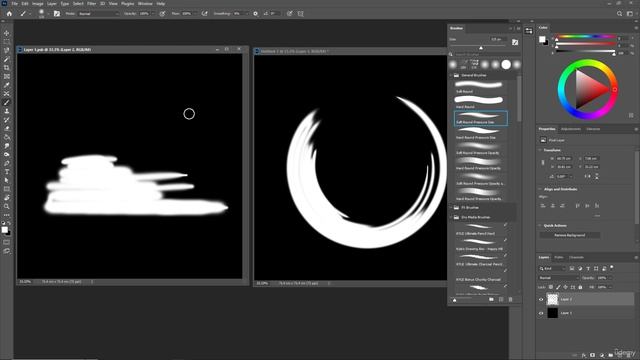Screen dimensions: 640x360
Task: Select the Magic Wand tool
Action: click(x=7, y=59)
